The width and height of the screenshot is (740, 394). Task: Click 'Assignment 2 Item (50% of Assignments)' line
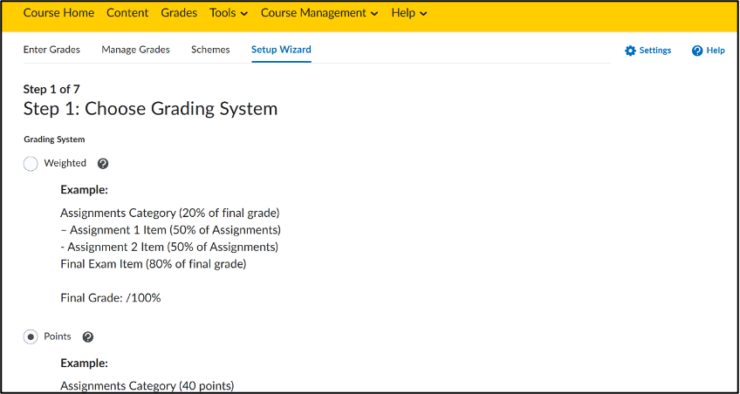click(x=169, y=247)
